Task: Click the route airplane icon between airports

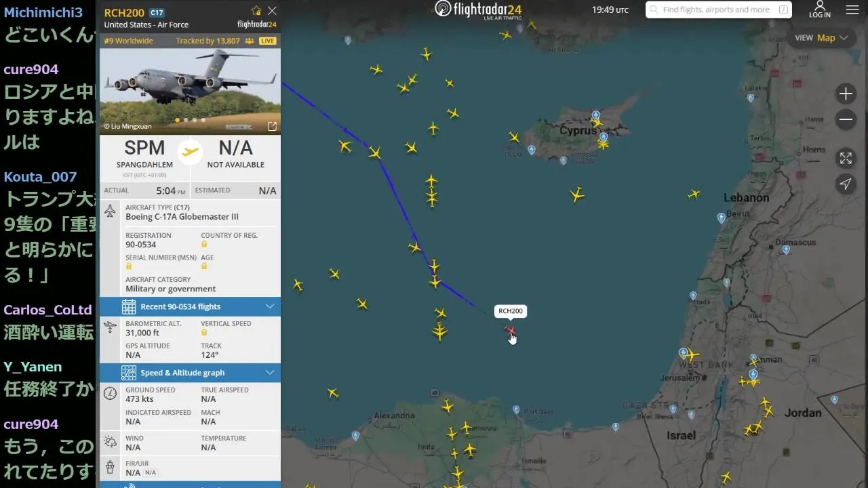Action: pyautogui.click(x=191, y=152)
